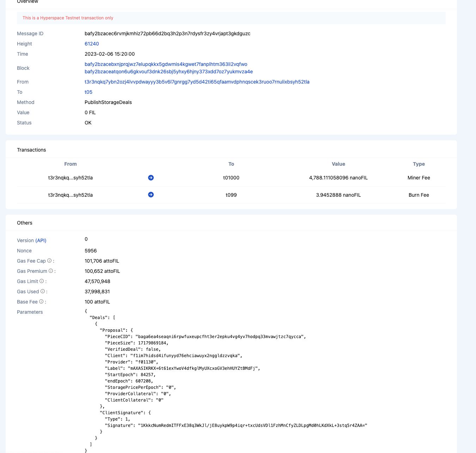
Task: Click the PieceCID line in parameters
Action: click(x=206, y=337)
